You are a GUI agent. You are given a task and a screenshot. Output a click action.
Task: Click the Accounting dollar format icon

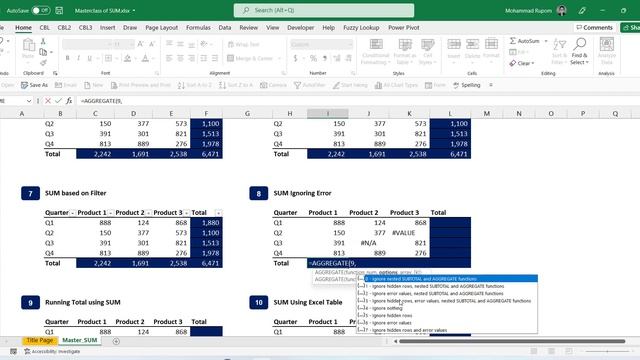[295, 58]
